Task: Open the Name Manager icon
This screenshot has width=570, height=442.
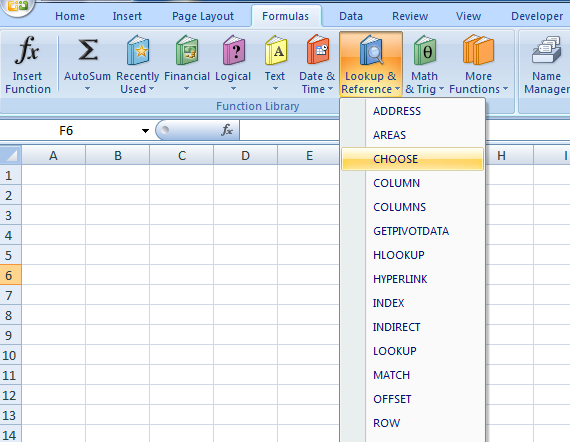Action: (546, 50)
